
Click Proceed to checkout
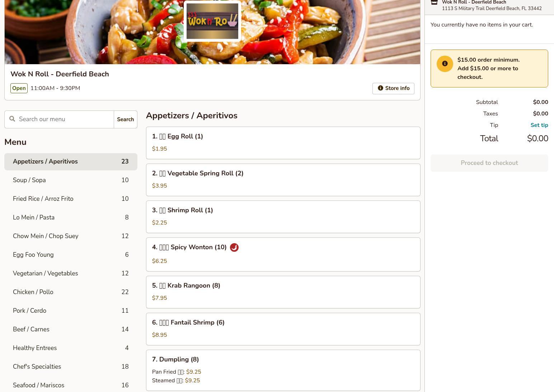point(489,163)
